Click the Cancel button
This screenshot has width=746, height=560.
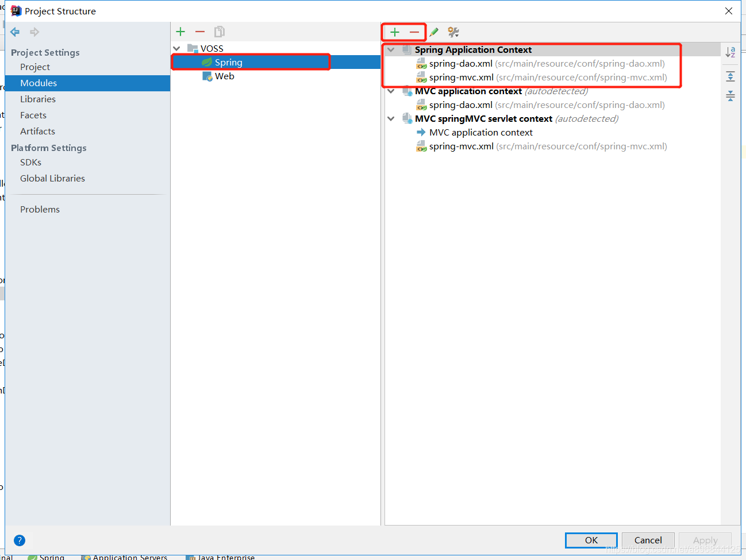[x=648, y=540]
